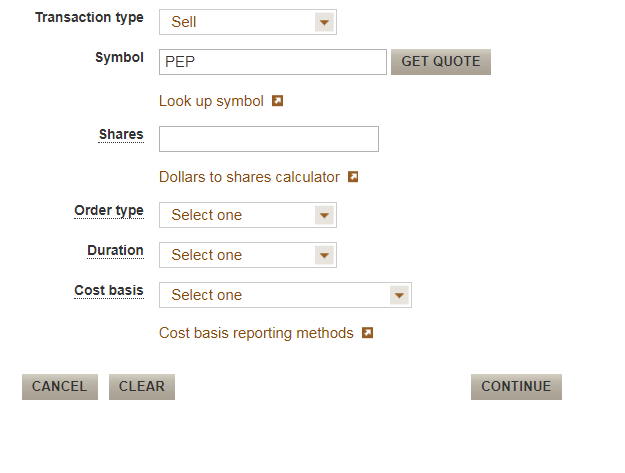Click the Cost basis dropdown arrow

398,295
